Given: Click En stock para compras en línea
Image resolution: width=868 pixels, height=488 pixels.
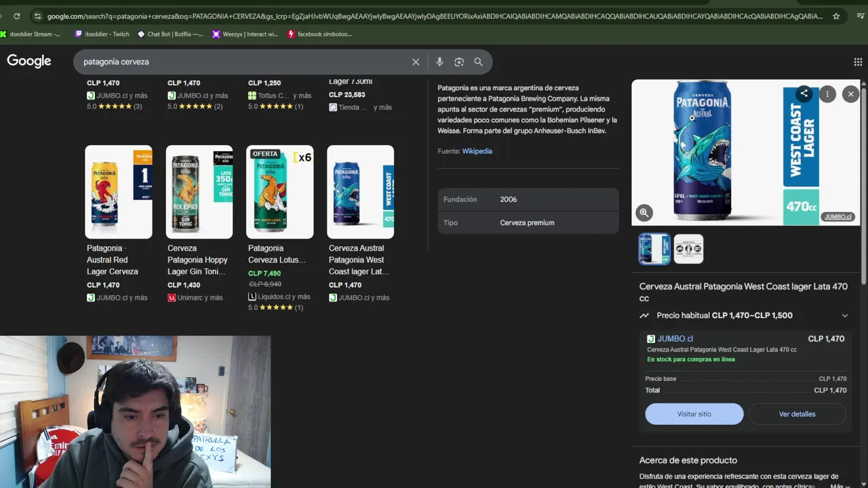Looking at the screenshot, I should pos(691,359).
